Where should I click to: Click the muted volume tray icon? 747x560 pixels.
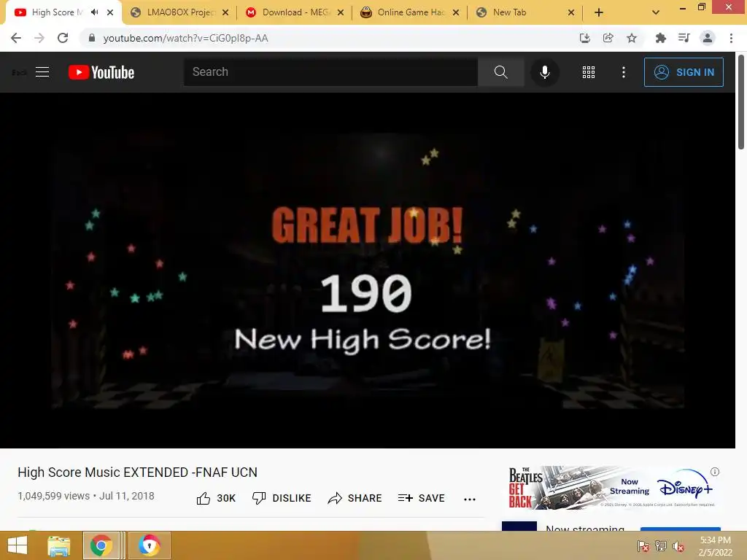click(678, 546)
